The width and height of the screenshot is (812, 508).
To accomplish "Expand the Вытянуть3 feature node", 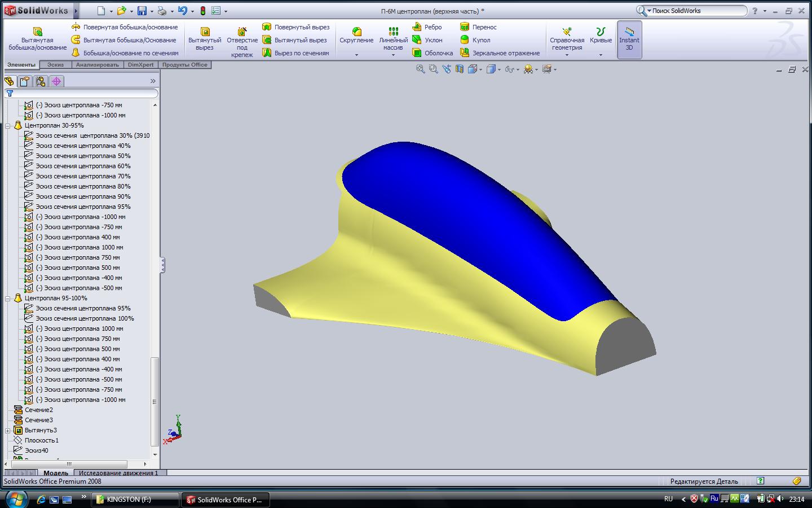I will [8, 431].
